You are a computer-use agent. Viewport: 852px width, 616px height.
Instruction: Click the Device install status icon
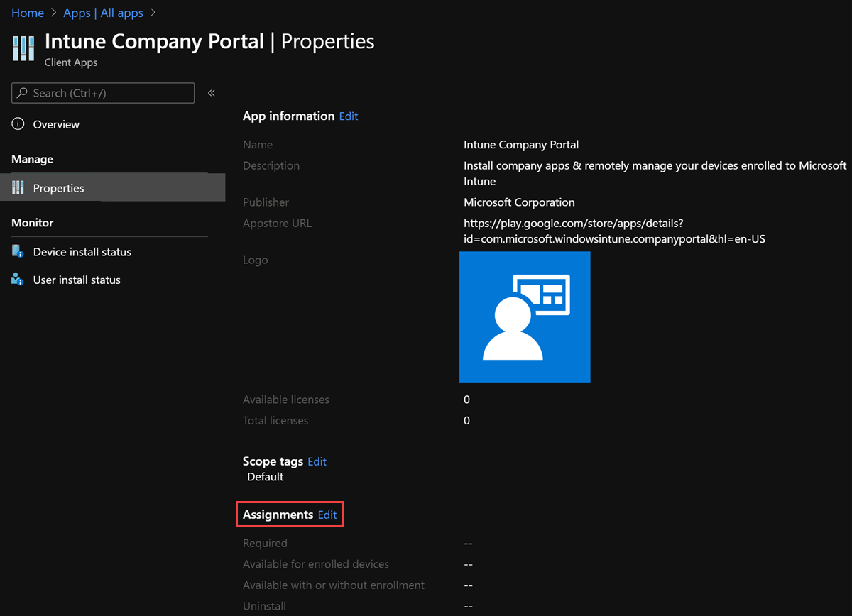coord(18,252)
